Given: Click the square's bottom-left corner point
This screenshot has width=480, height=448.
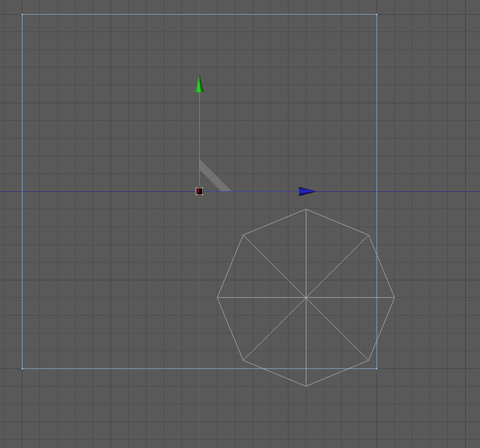Looking at the screenshot, I should tap(23, 368).
